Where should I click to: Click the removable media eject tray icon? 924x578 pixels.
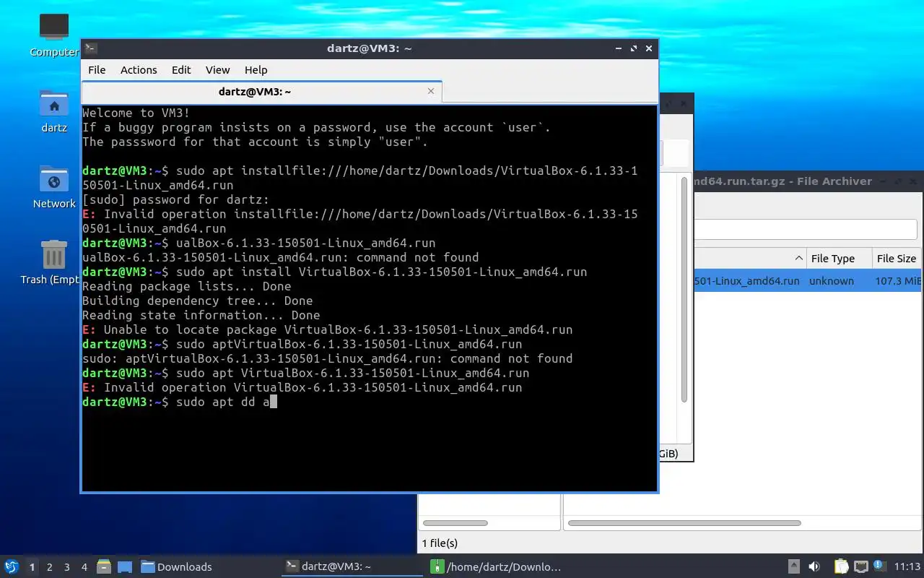[793, 566]
